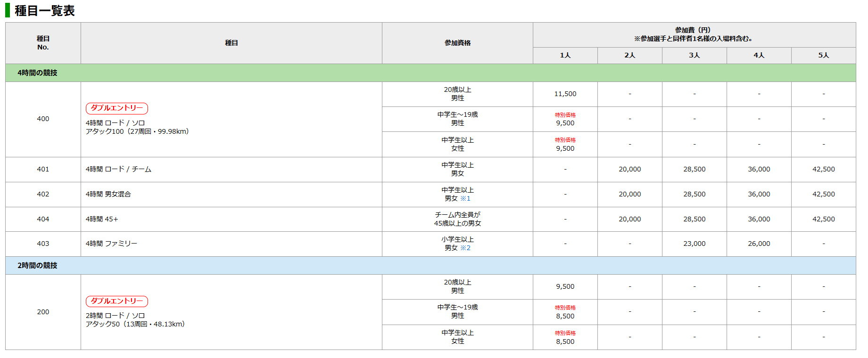Image resolution: width=868 pixels, height=358 pixels.
Task: Click the 1人 column header
Action: pyautogui.click(x=565, y=55)
